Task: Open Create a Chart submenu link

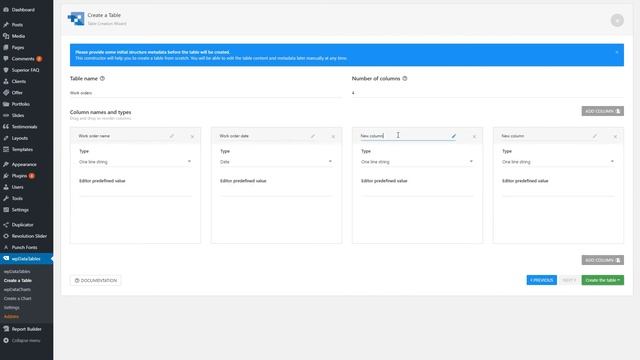Action: pyautogui.click(x=18, y=298)
